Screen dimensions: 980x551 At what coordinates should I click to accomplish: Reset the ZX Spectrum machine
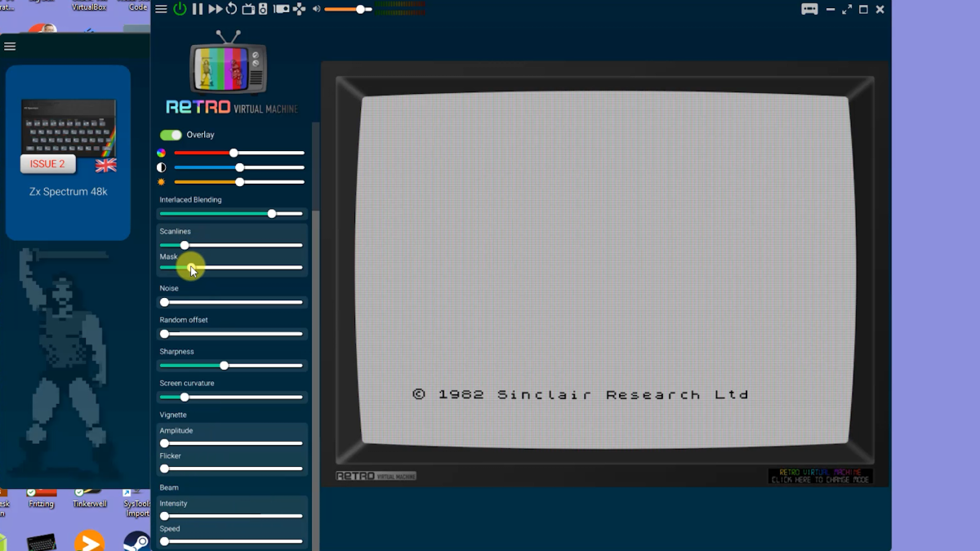click(231, 10)
